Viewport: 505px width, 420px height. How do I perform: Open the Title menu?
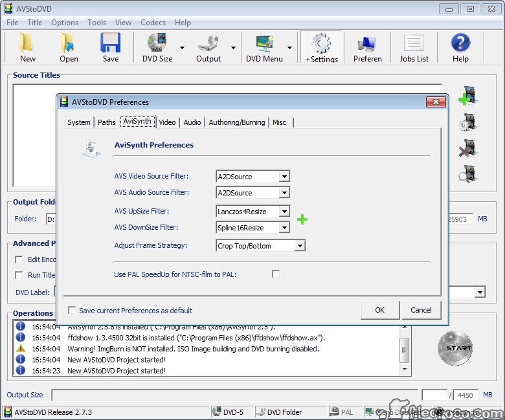coord(35,23)
